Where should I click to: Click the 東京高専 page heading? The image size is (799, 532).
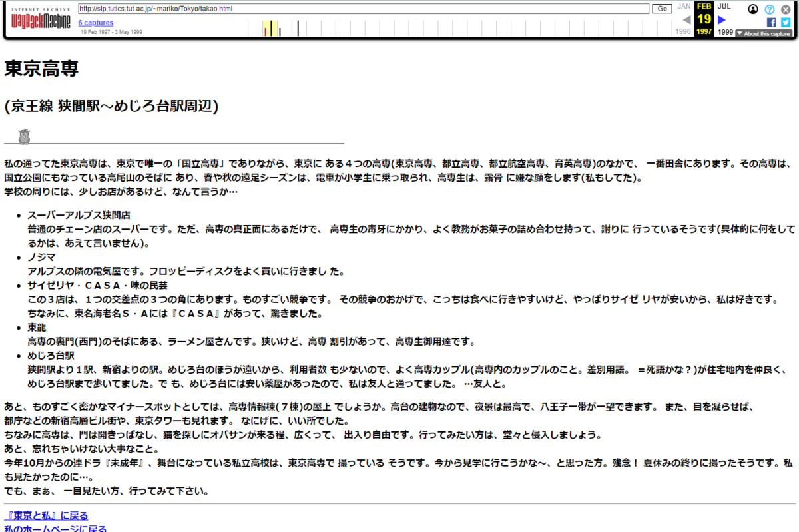pos(41,69)
